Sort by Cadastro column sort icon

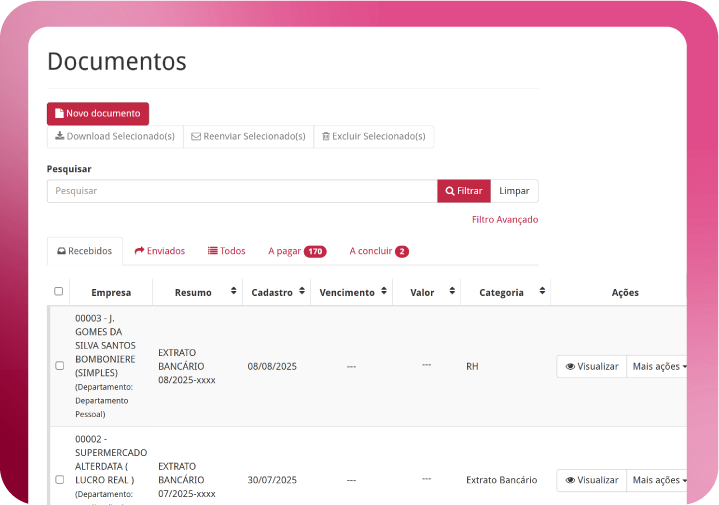tap(302, 292)
